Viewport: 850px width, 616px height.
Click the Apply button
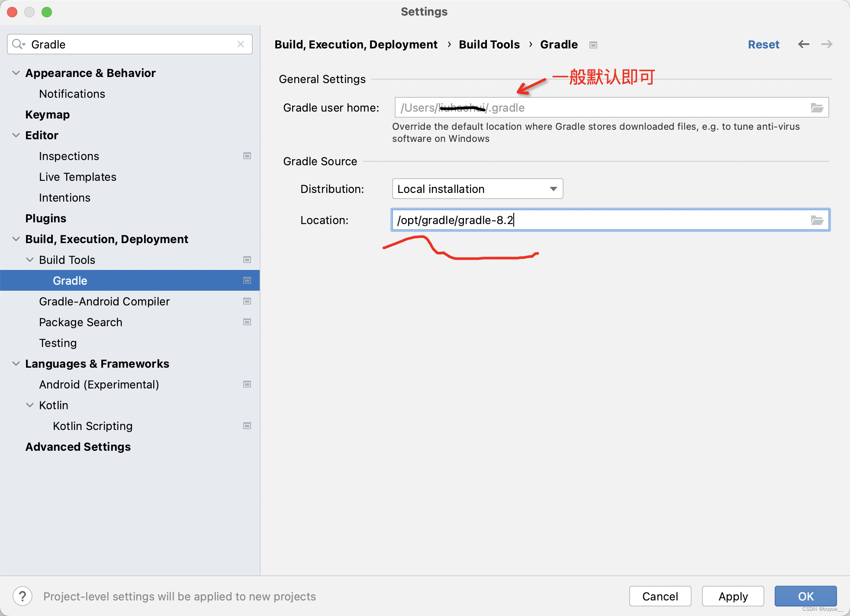pos(733,596)
